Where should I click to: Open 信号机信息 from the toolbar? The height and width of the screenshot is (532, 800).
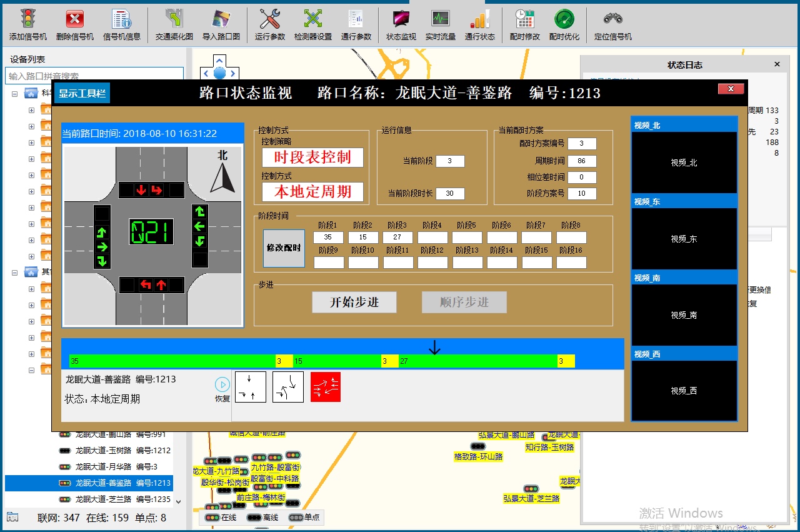point(121,19)
